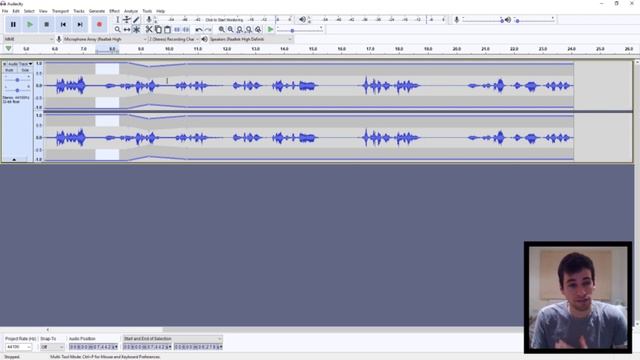Open the Effect menu

click(114, 11)
